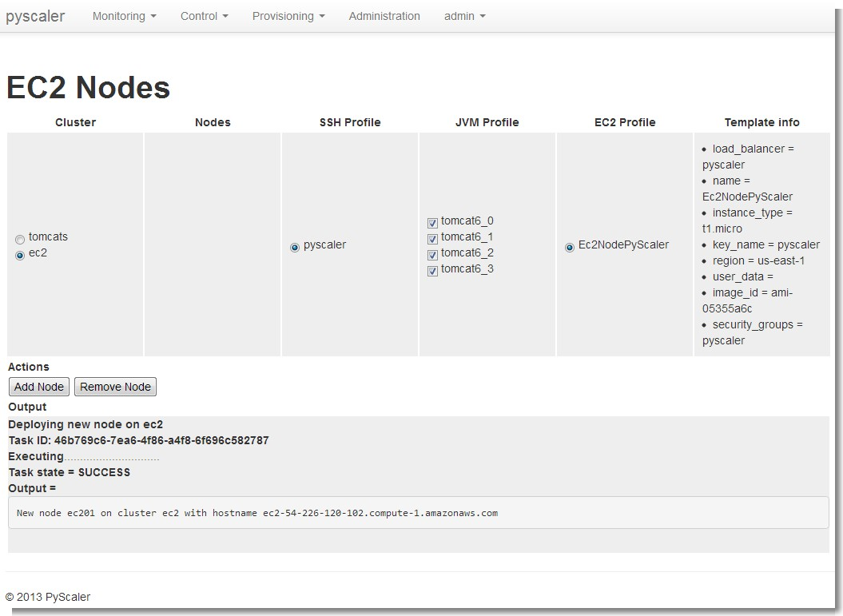Toggle the tomcat6_2 JVM profile checkbox
843x616 pixels.
coord(432,255)
